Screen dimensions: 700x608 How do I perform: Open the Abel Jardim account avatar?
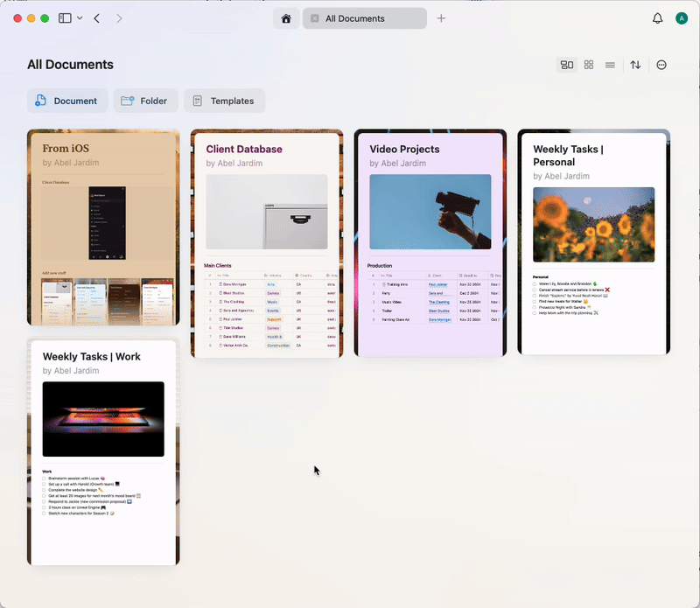pos(682,17)
